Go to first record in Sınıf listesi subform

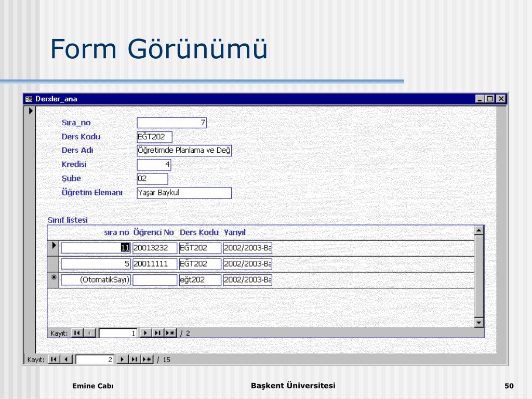pos(77,333)
